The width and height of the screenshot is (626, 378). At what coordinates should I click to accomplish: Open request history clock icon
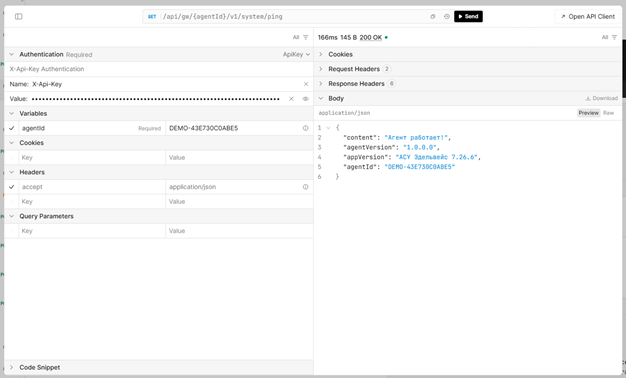tap(447, 16)
